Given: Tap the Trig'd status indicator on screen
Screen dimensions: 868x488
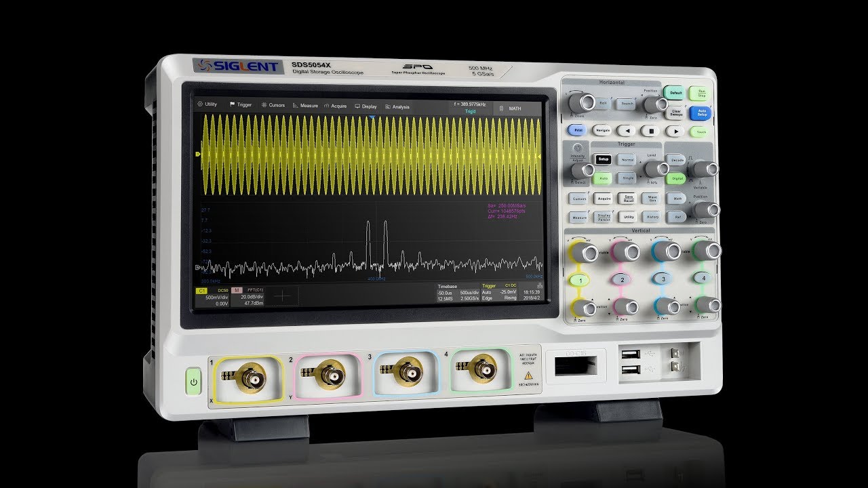Looking at the screenshot, I should 471,111.
